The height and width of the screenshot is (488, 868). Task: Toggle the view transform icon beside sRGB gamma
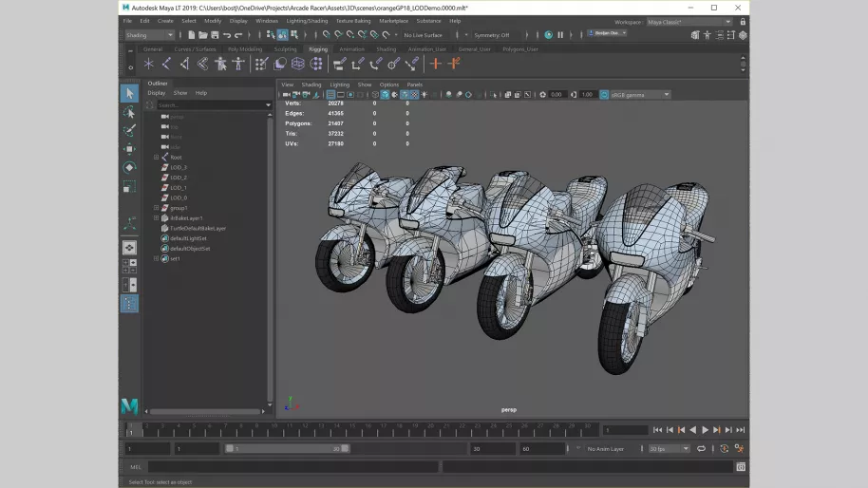pyautogui.click(x=604, y=95)
